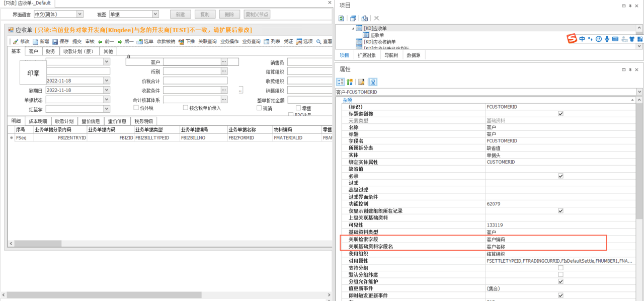The image size is (644, 301).
Task: Click the 保存 (Save) toolbar icon
Action: (x=55, y=41)
